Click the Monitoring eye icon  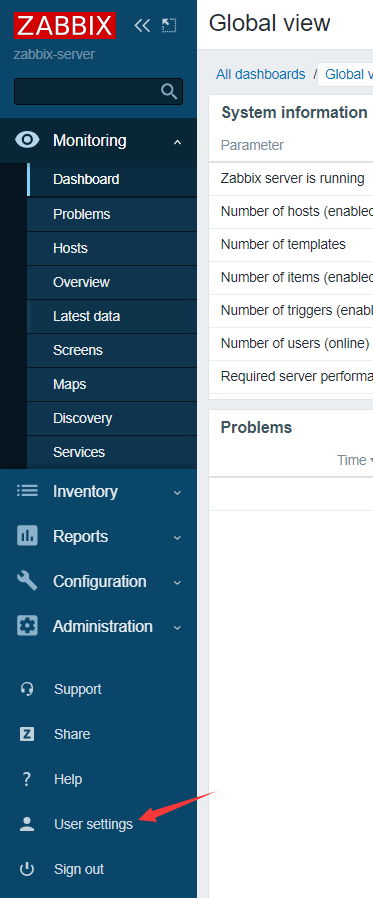(27, 140)
